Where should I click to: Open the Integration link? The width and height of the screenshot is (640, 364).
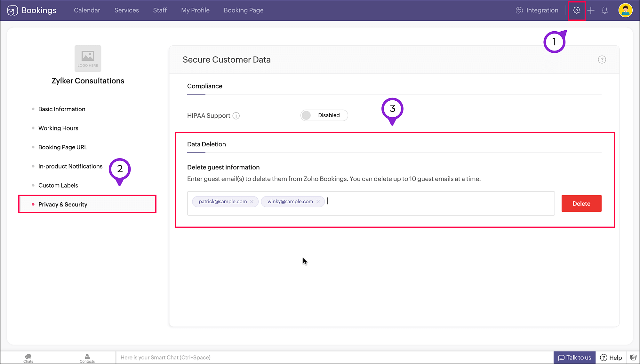537,10
